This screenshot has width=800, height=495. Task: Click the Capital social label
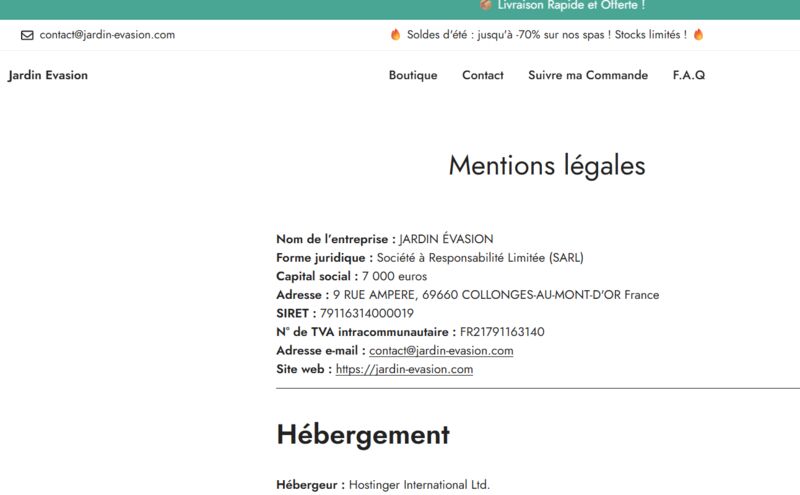point(317,276)
